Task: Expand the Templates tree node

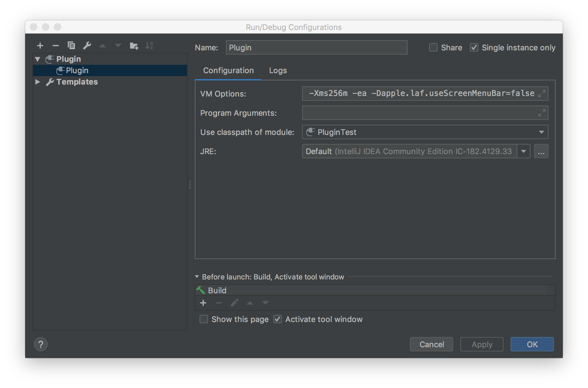Action: tap(38, 82)
